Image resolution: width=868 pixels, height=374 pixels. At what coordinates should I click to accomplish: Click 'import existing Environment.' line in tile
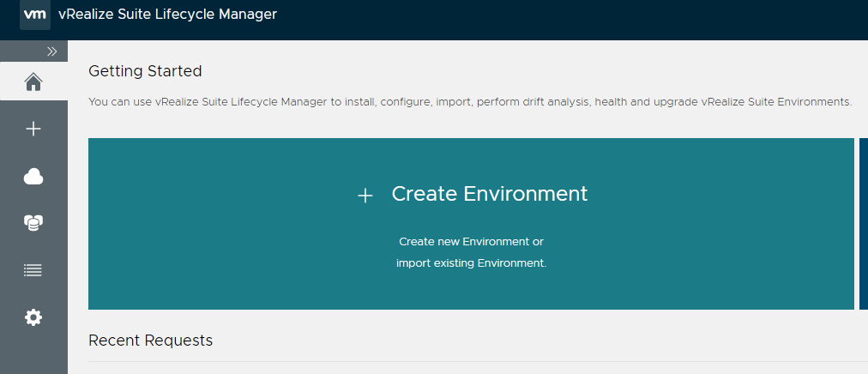coord(471,263)
